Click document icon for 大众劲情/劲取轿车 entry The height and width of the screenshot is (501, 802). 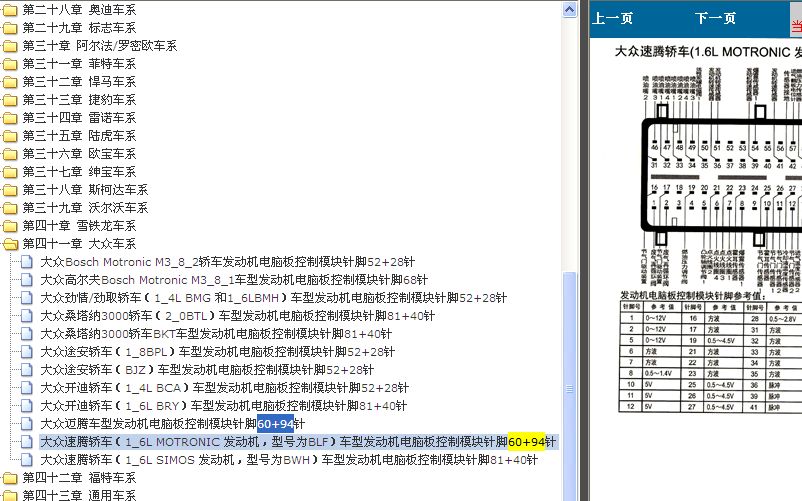pyautogui.click(x=27, y=298)
